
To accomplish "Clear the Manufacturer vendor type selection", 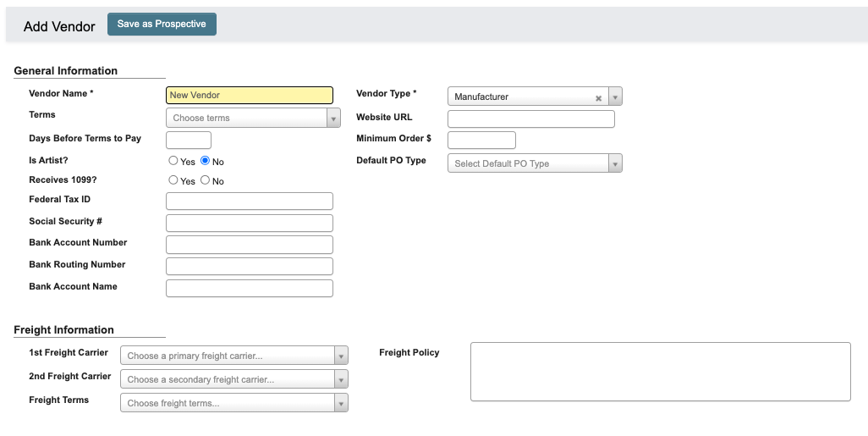I will [x=598, y=98].
